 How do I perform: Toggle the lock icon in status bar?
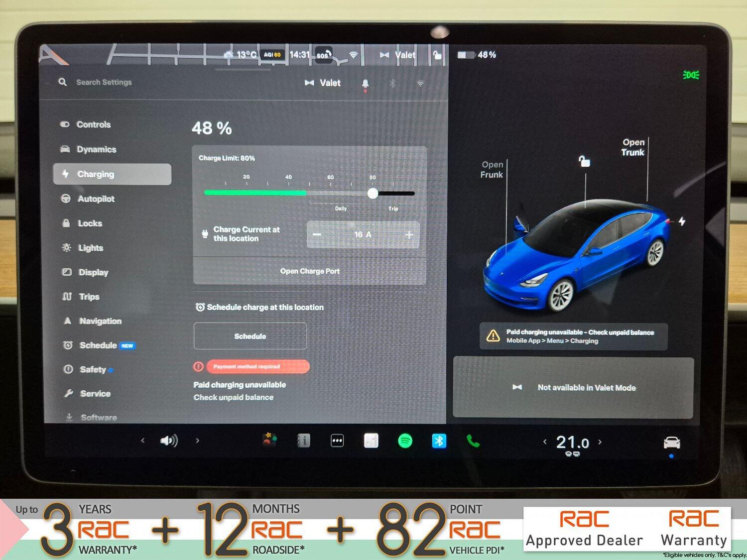coord(437,55)
